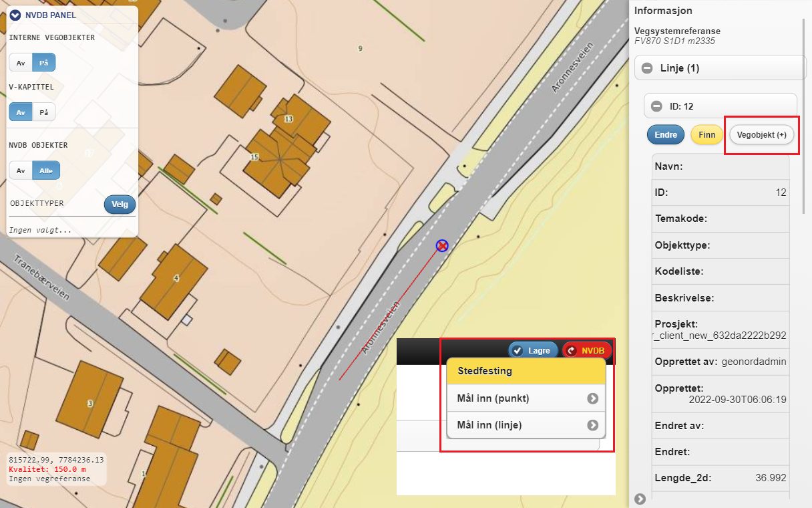Viewport: 812px width, 508px height.
Task: Click the Stedfesting menu header
Action: click(526, 371)
